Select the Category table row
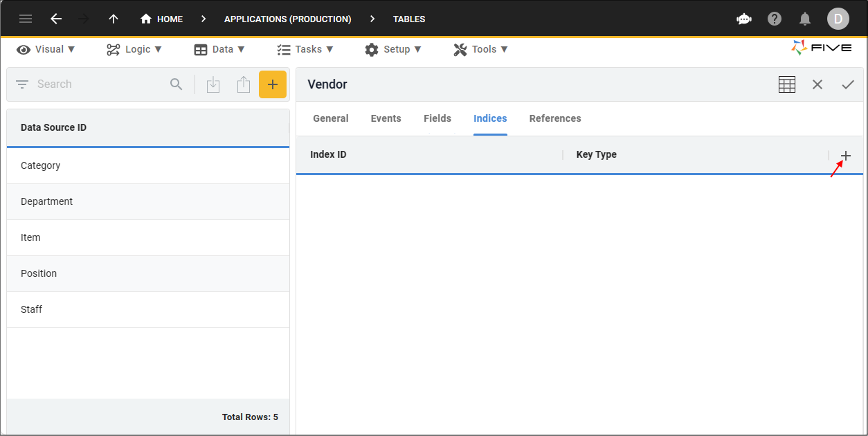 pos(148,165)
